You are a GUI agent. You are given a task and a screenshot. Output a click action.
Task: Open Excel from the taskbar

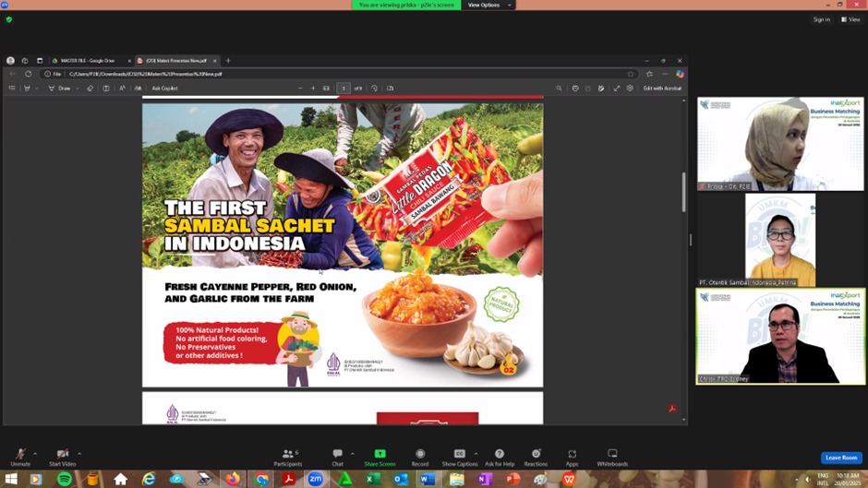(x=373, y=479)
